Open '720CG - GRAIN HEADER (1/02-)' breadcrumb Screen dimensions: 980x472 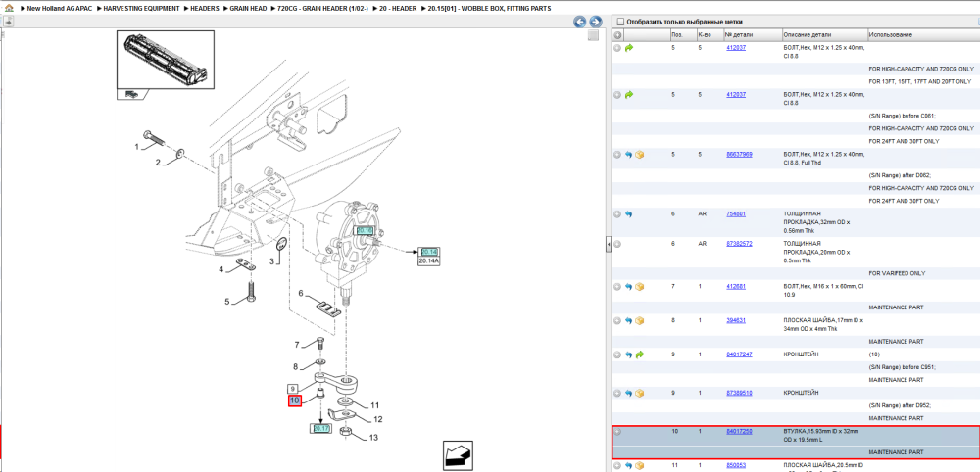pyautogui.click(x=322, y=9)
